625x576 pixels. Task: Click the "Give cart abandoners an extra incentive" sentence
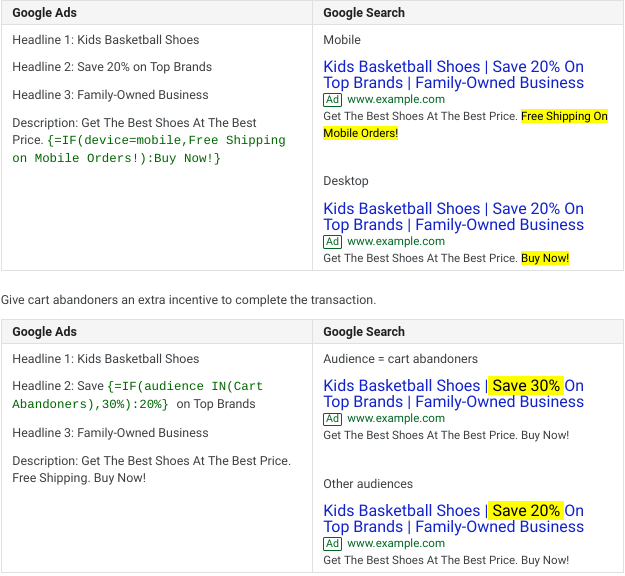tap(189, 300)
